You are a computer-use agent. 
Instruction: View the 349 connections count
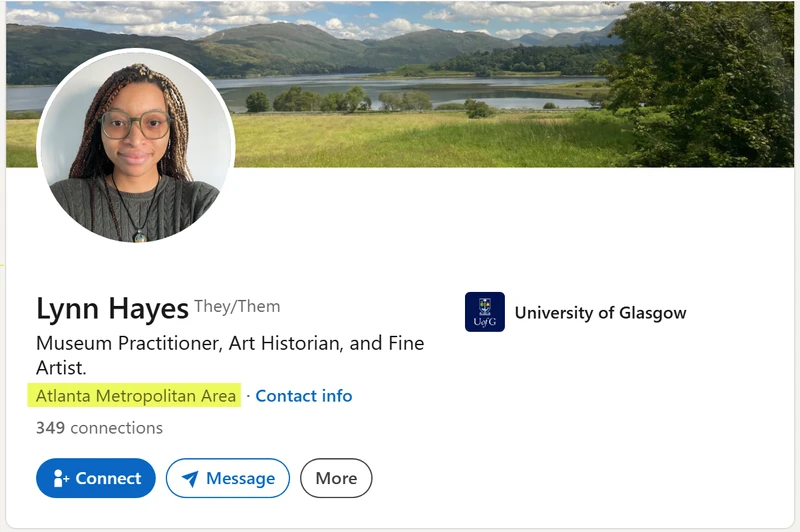(99, 427)
